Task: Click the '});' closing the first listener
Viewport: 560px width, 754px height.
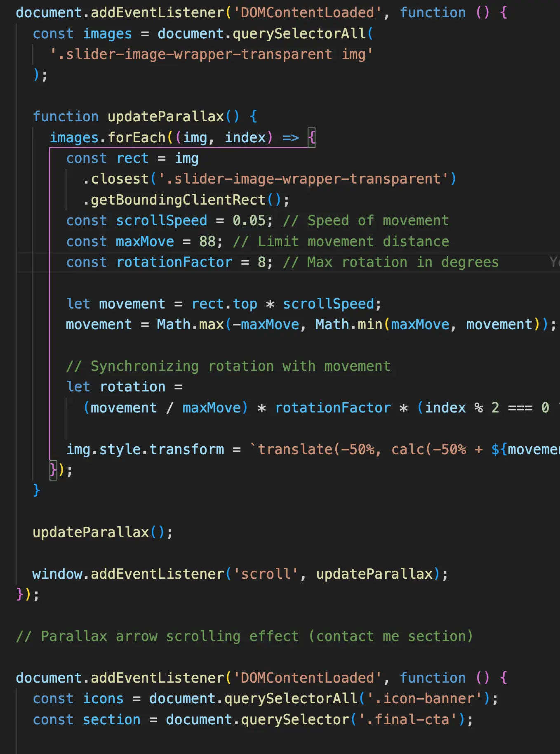Action: pyautogui.click(x=28, y=595)
